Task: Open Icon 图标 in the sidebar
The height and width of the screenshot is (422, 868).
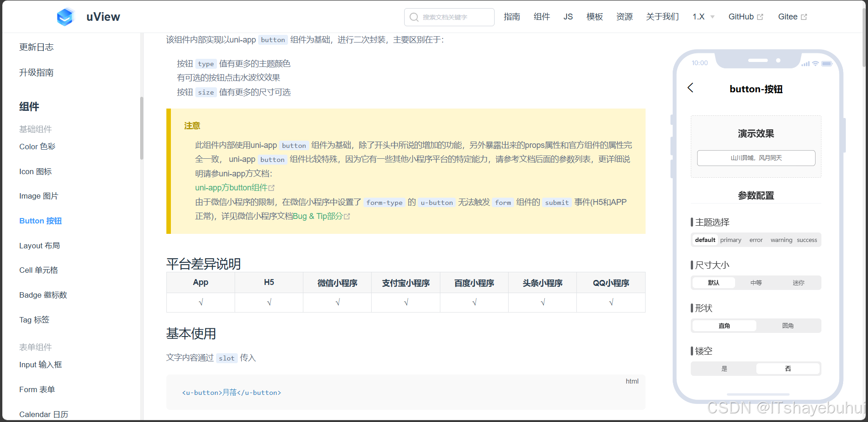Action: pyautogui.click(x=35, y=171)
